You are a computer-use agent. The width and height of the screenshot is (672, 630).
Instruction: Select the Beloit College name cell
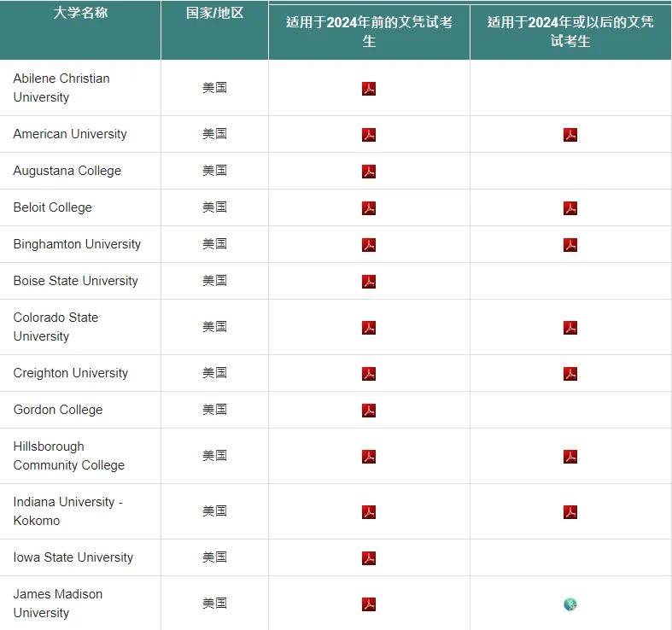click(x=80, y=207)
